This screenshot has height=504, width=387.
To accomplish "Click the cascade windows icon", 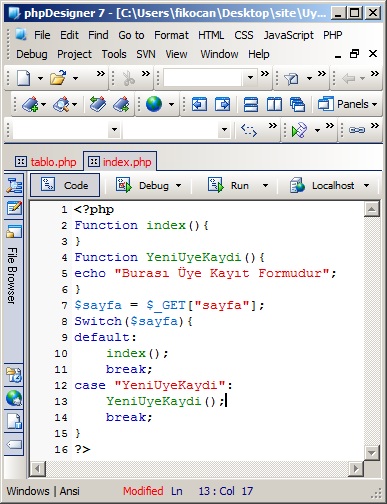I will 297,105.
